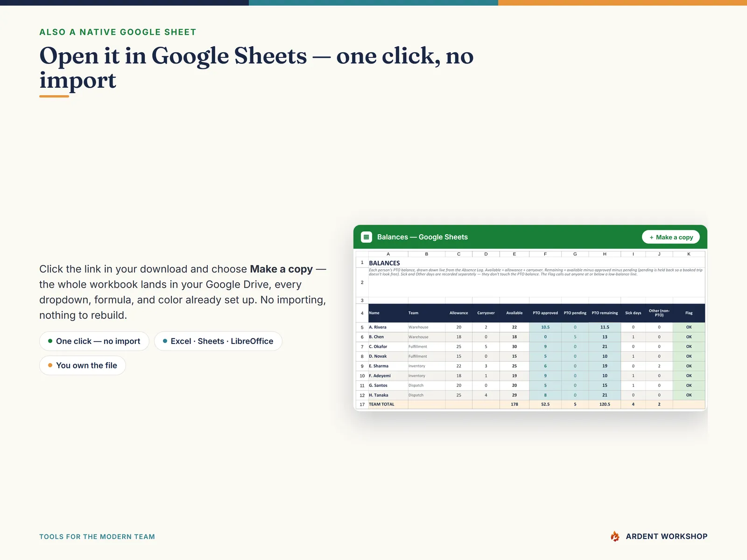Click the bold 'Make a copy' phrase in paragraph

click(281, 269)
